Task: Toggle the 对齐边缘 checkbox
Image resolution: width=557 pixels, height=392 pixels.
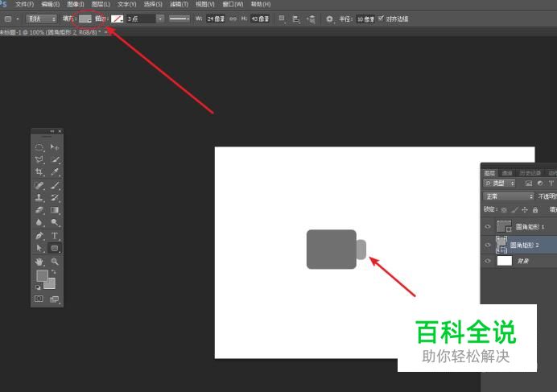Action: [x=381, y=18]
